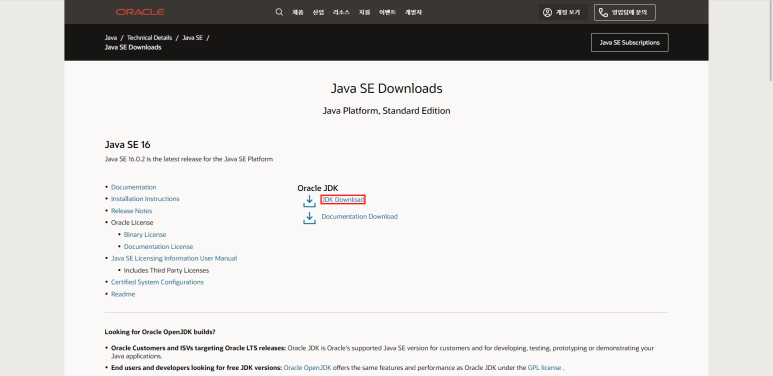
Task: Open the Documentation License link
Action: click(158, 246)
